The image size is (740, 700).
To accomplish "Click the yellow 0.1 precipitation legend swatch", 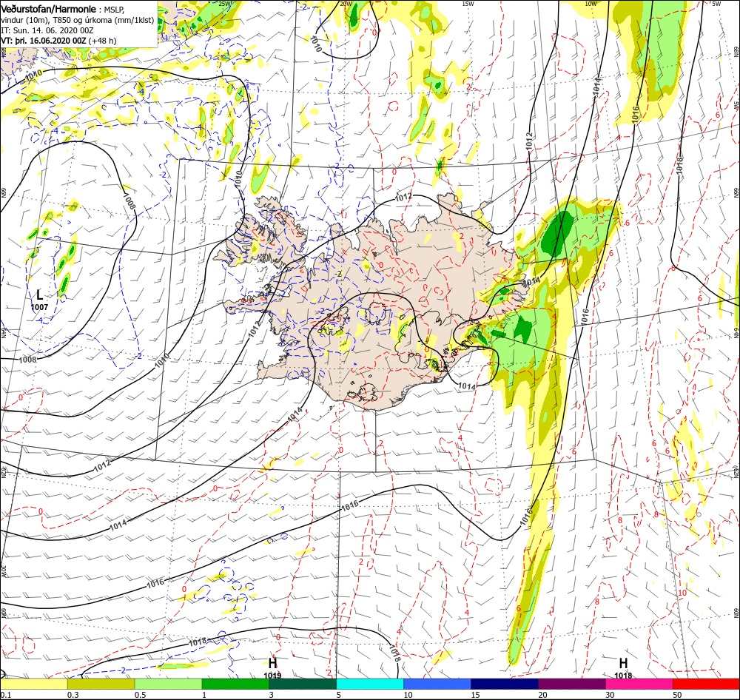I will coord(33,684).
